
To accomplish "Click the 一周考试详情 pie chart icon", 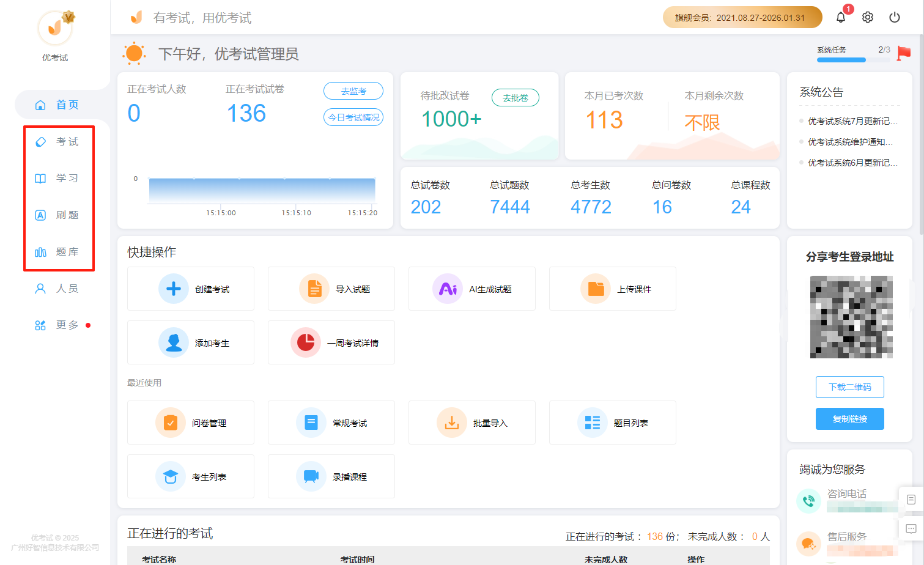I will [x=306, y=342].
